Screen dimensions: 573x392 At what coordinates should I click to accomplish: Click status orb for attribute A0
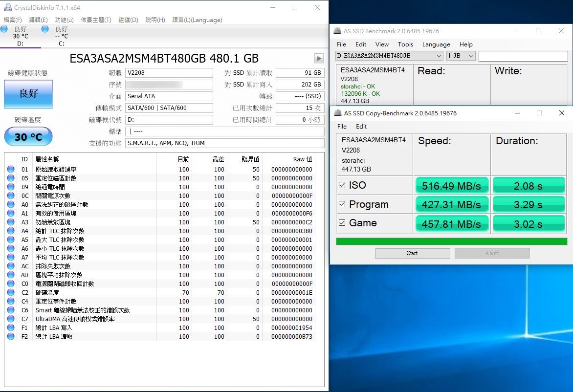coord(11,204)
